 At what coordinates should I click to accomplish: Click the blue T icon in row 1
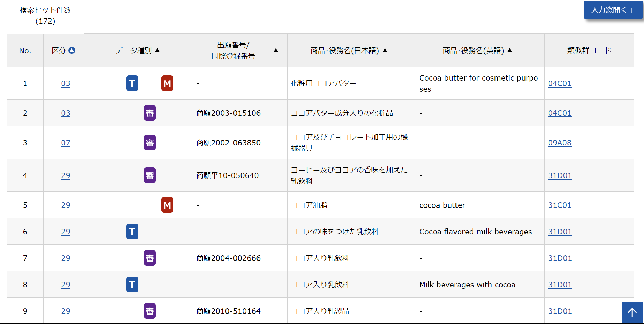coord(132,83)
